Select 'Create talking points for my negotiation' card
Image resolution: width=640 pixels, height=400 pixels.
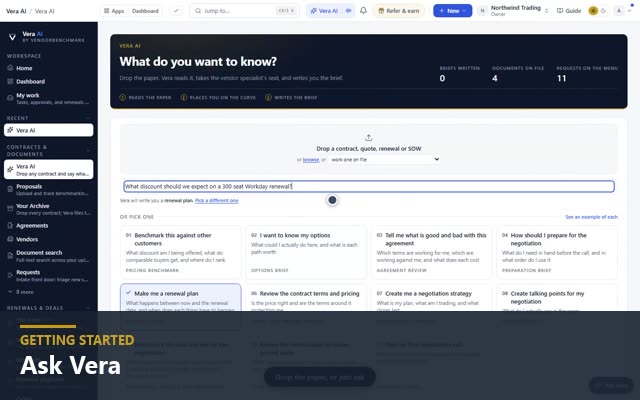[x=556, y=298]
